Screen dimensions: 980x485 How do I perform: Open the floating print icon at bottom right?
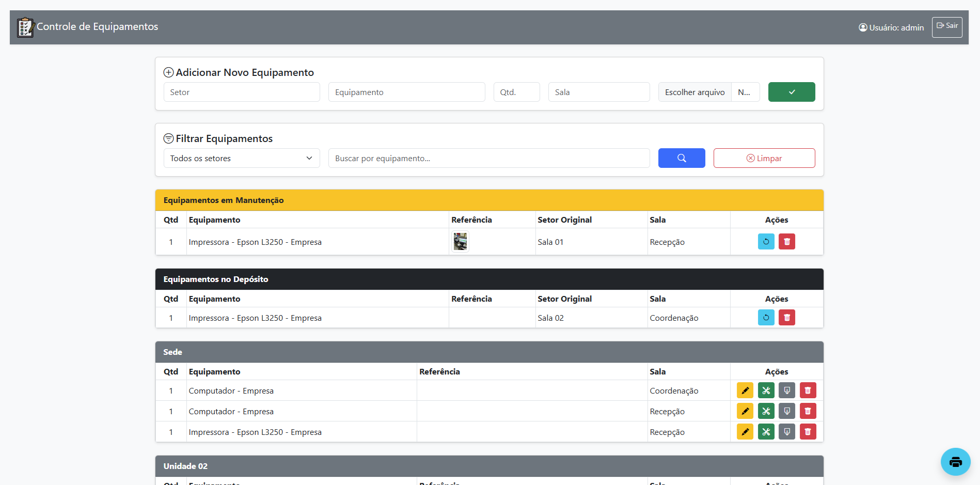(955, 461)
